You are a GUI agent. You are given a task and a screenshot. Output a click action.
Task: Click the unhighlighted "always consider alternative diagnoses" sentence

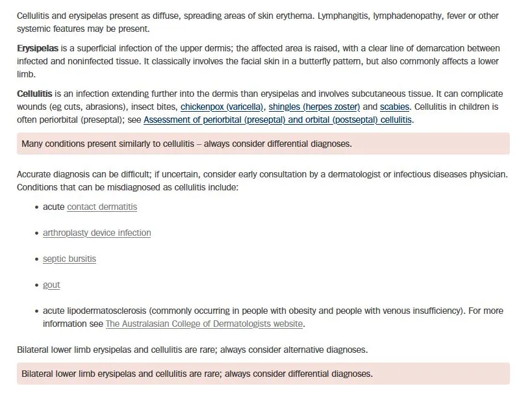192,350
